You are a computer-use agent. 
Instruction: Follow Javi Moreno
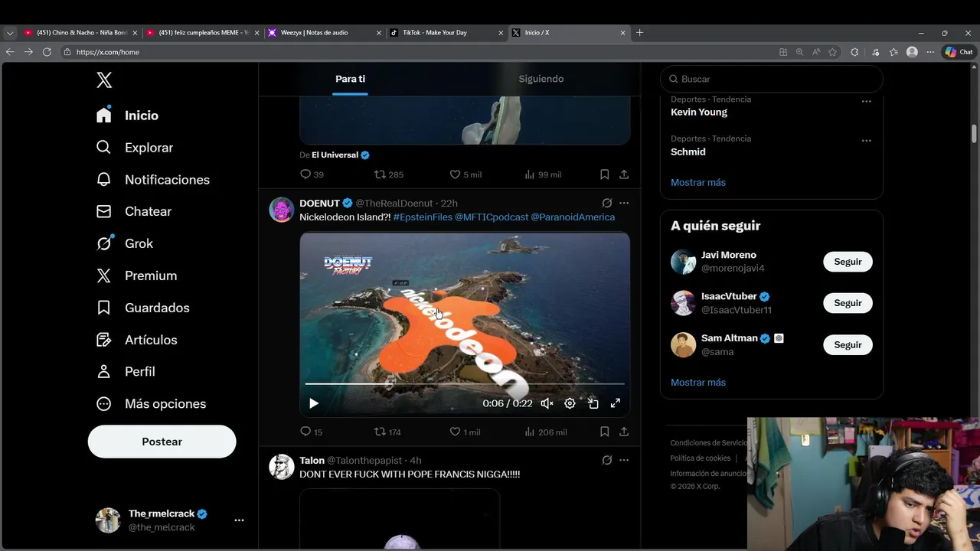pos(848,262)
